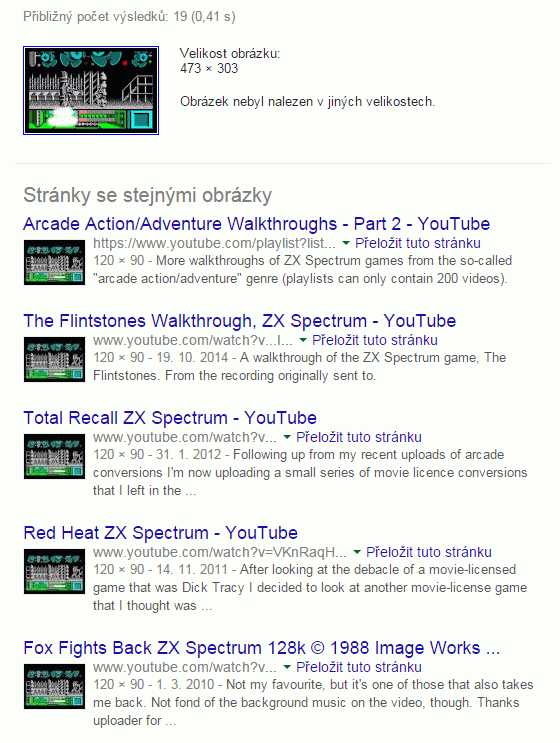The width and height of the screenshot is (560, 743).
Task: Open Total Recall ZX Spectrum result title
Action: pos(170,418)
